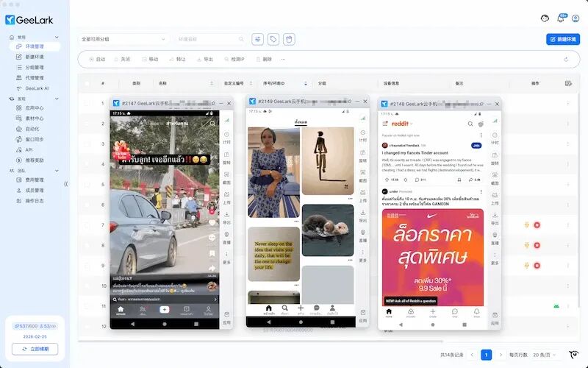The image size is (588, 368).
Task: Collapse the 团队 sidebar section chevron
Action: tap(57, 171)
